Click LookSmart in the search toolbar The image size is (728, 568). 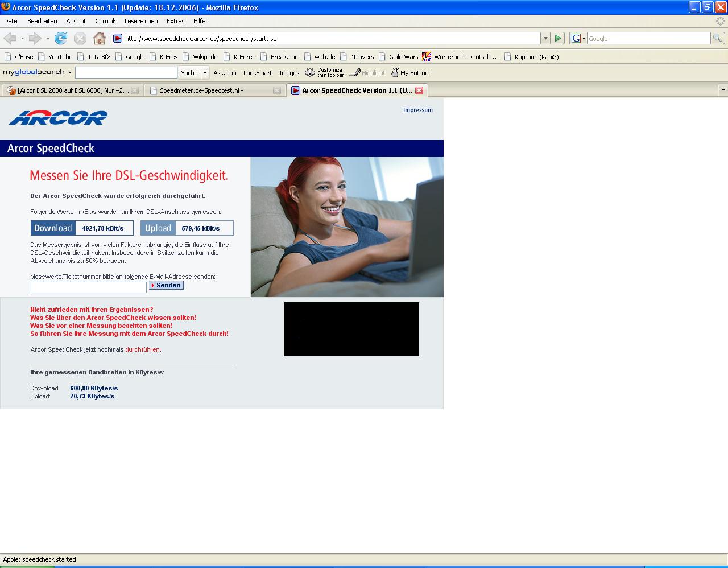point(258,73)
